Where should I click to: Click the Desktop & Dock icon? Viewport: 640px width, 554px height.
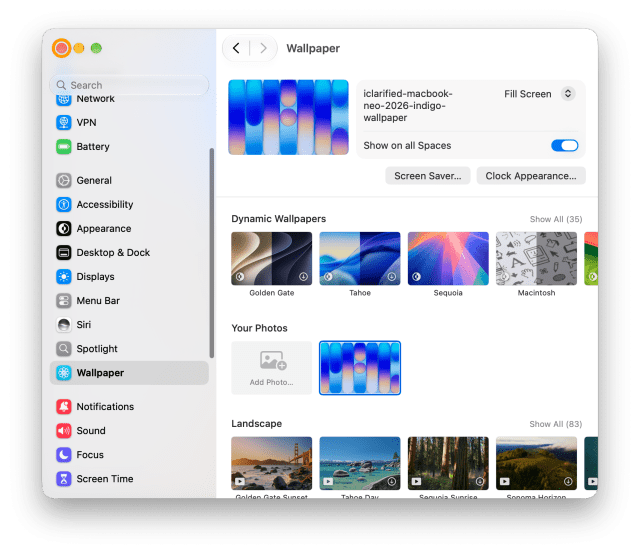[x=64, y=253]
